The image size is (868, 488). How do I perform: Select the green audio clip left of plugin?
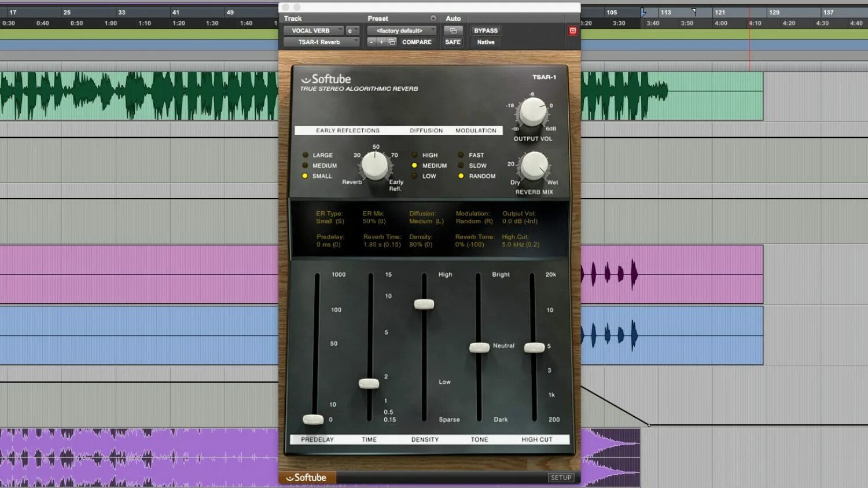pyautogui.click(x=139, y=96)
